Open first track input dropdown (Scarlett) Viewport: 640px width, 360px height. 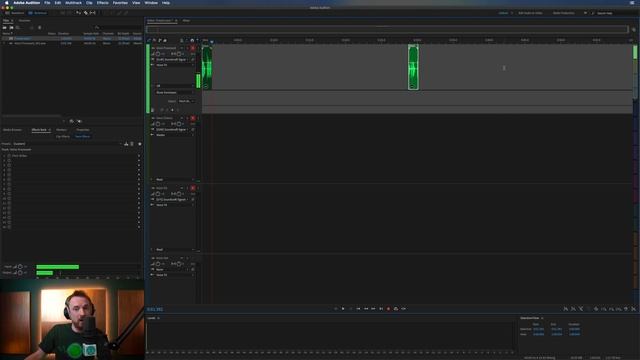pyautogui.click(x=172, y=60)
